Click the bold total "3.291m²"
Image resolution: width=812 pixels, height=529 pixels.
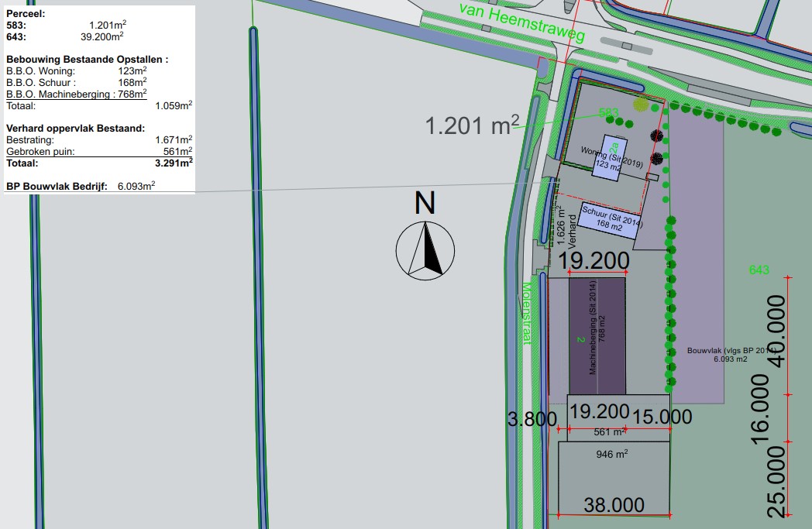(174, 163)
